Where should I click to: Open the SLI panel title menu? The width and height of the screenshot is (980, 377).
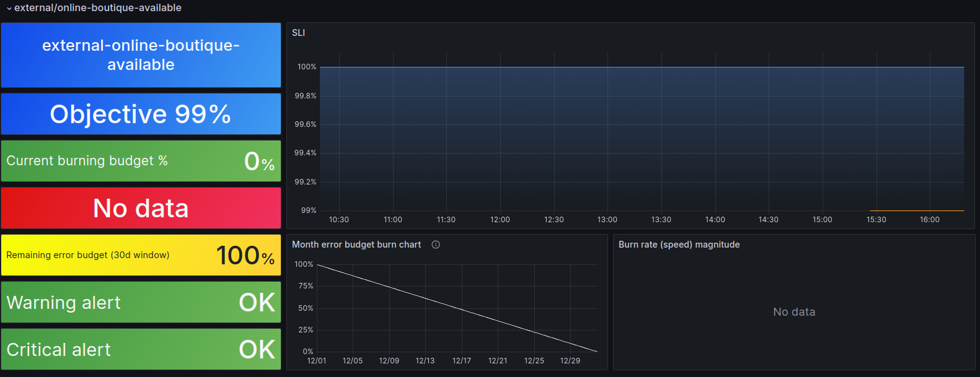[x=298, y=33]
